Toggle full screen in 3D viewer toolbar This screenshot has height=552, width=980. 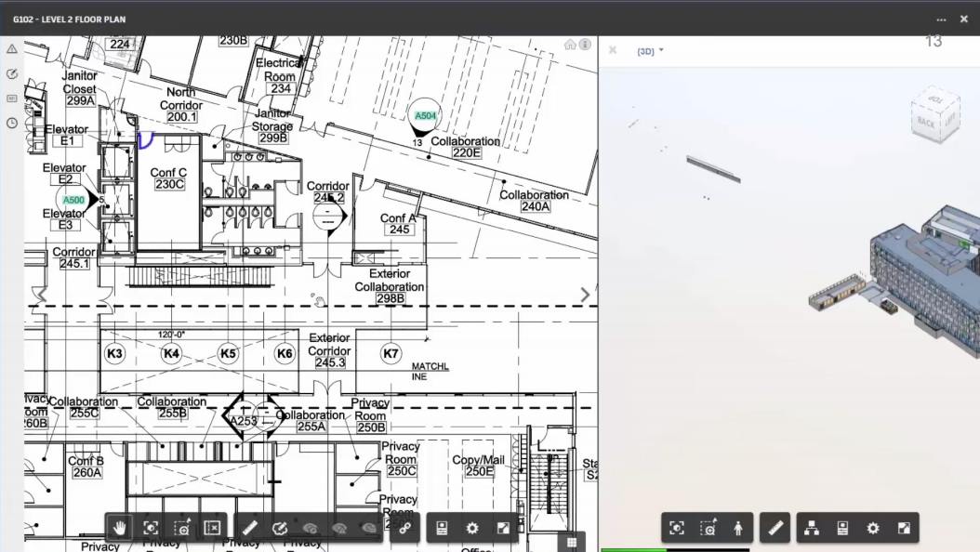(x=904, y=528)
